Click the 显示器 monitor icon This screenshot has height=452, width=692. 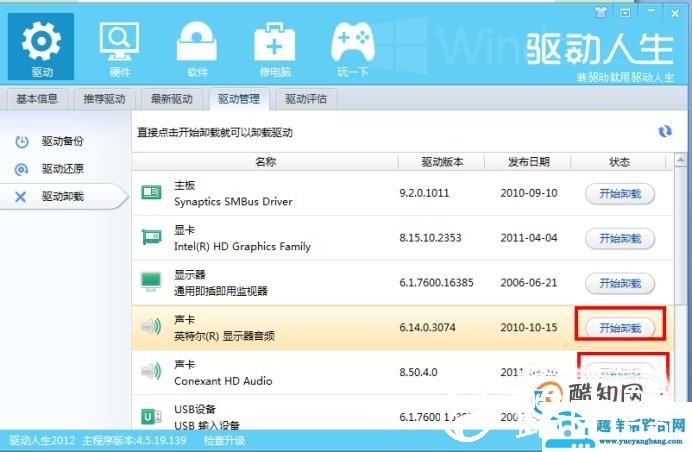(x=151, y=282)
